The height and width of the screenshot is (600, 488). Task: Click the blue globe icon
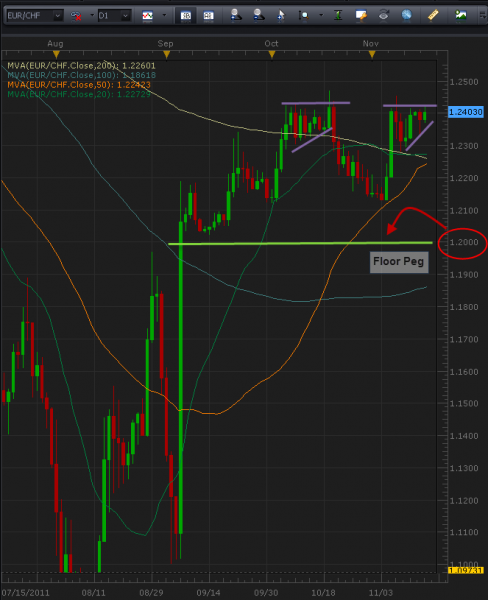tap(406, 15)
